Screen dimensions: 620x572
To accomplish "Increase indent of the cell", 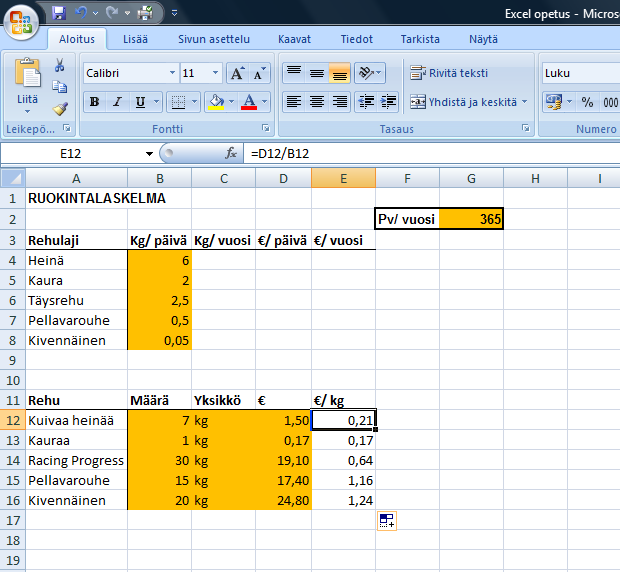I will pyautogui.click(x=388, y=102).
